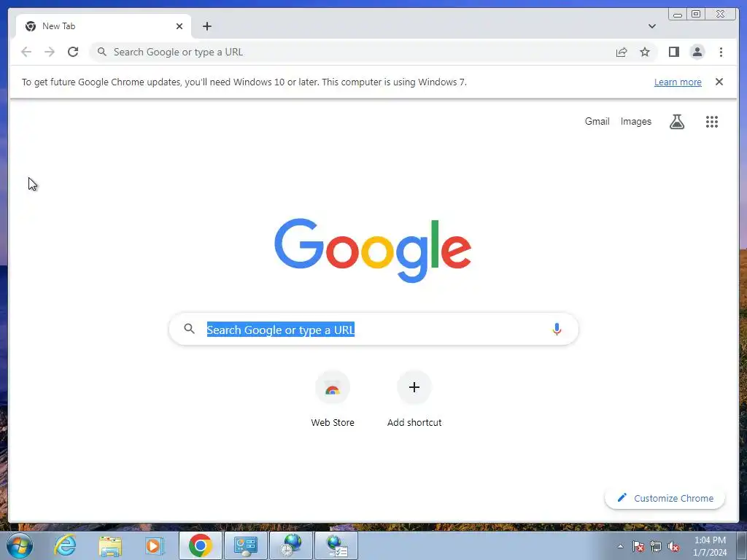Open the Action Center flag icon
This screenshot has height=560, width=747.
coord(638,546)
